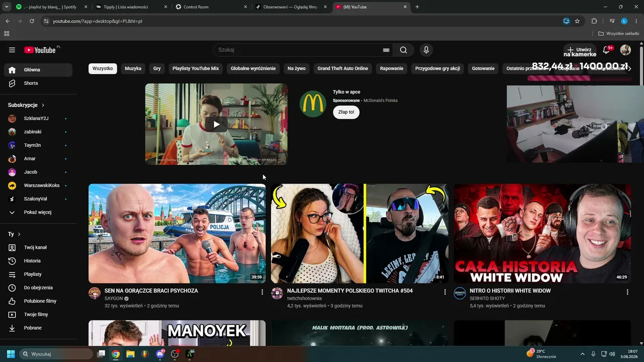Viewport: 644px width, 362px height.
Task: Open YouTube notifications bell
Action: 606,50
